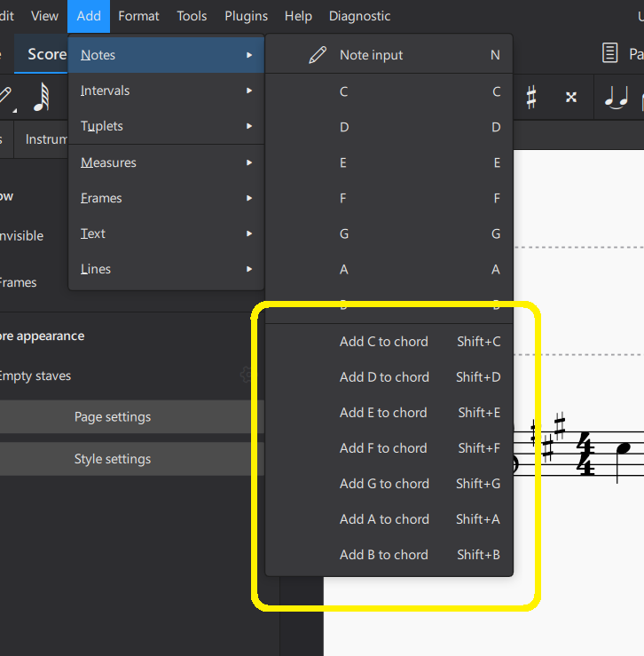
Task: Choose note C from Notes submenu
Action: (x=389, y=91)
